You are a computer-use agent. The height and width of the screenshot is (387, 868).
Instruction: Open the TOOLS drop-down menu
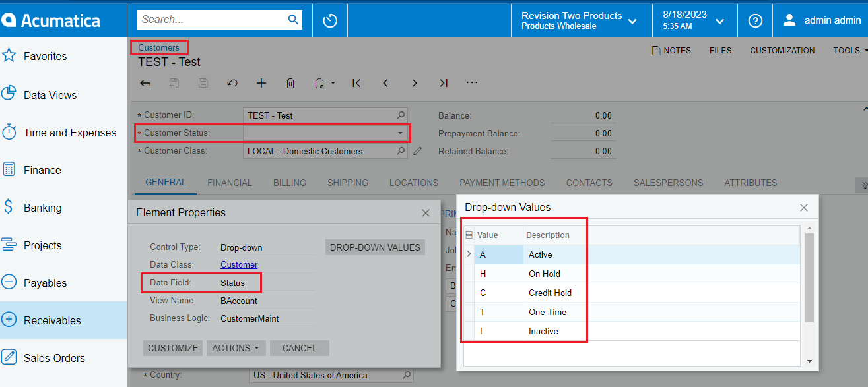click(x=850, y=50)
